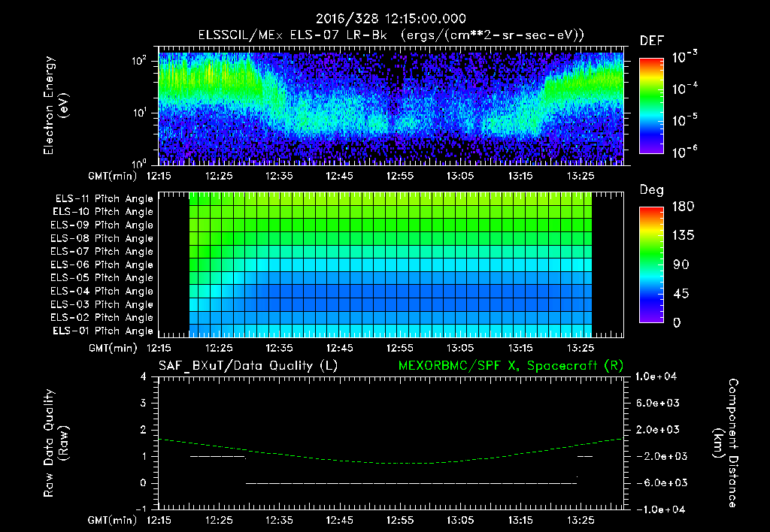
Task: Select the ELS-10 Pitch Angle row label
Action: [x=103, y=212]
